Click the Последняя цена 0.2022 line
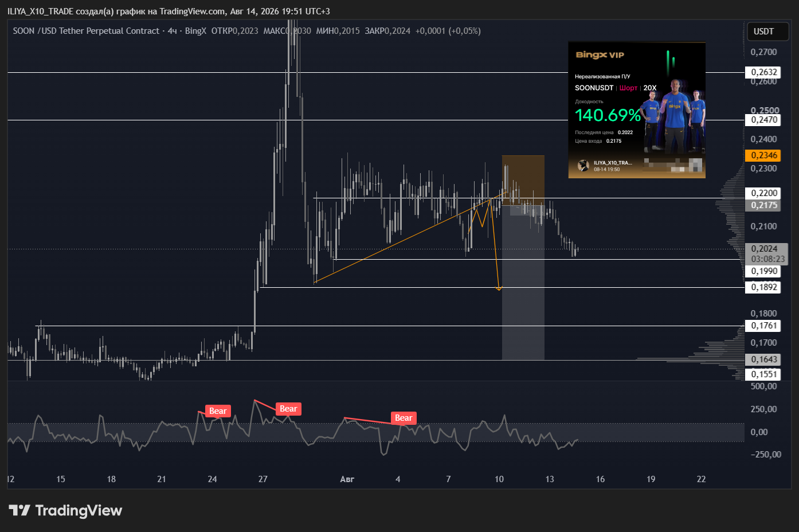The image size is (799, 532). click(604, 132)
